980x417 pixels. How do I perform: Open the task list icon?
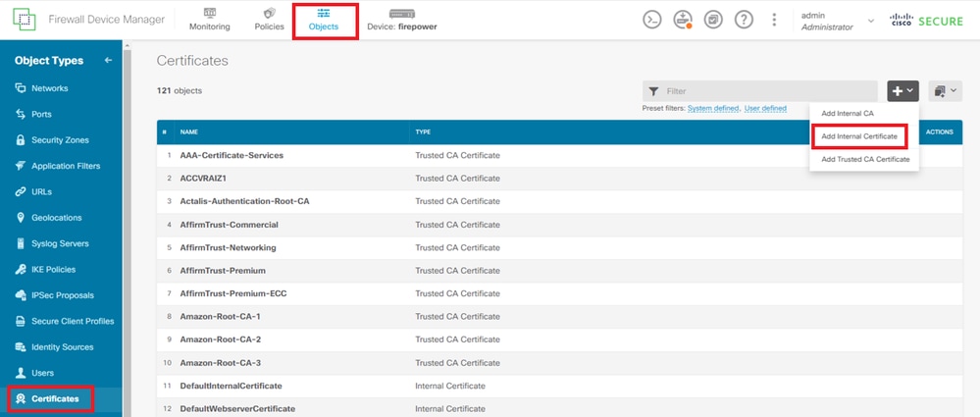(x=713, y=20)
